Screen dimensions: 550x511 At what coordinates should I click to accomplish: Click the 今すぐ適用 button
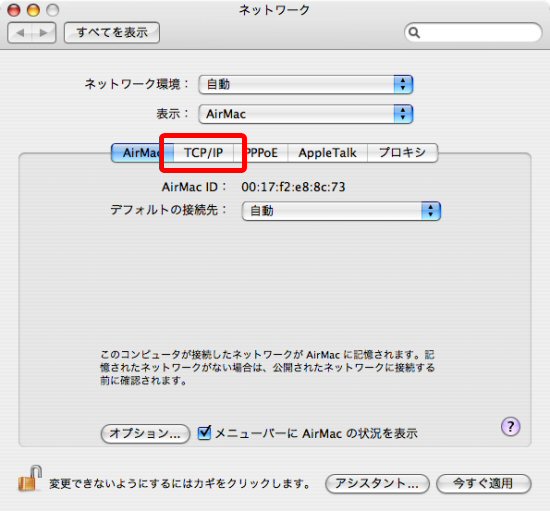click(484, 484)
